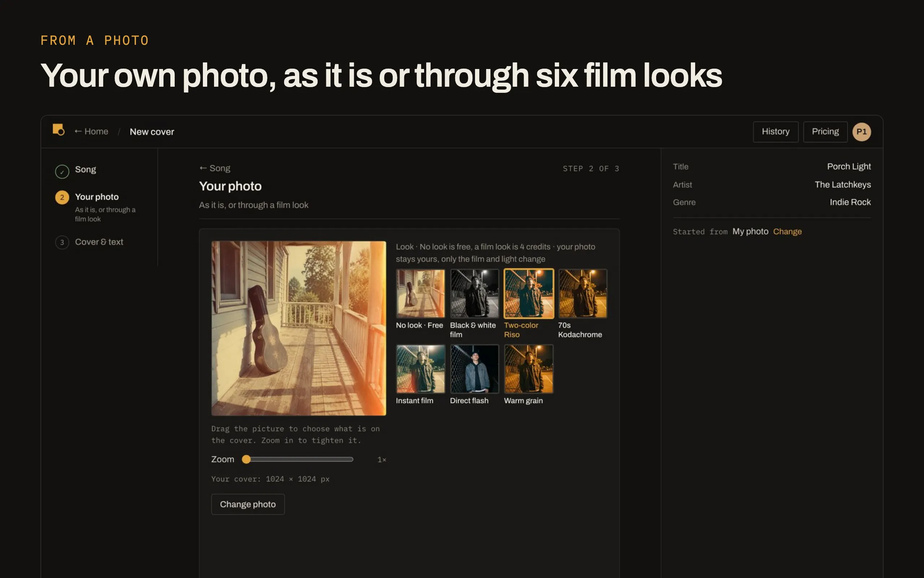Click the Zoom slider handle

pyautogui.click(x=246, y=460)
